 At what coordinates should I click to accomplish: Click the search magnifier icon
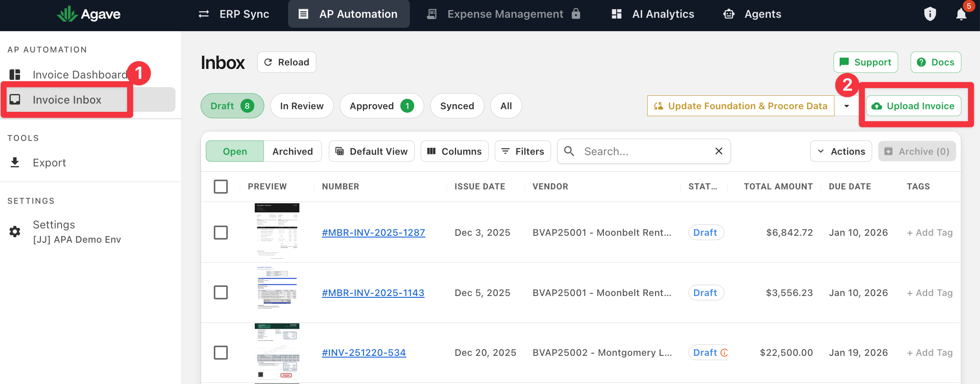[569, 151]
